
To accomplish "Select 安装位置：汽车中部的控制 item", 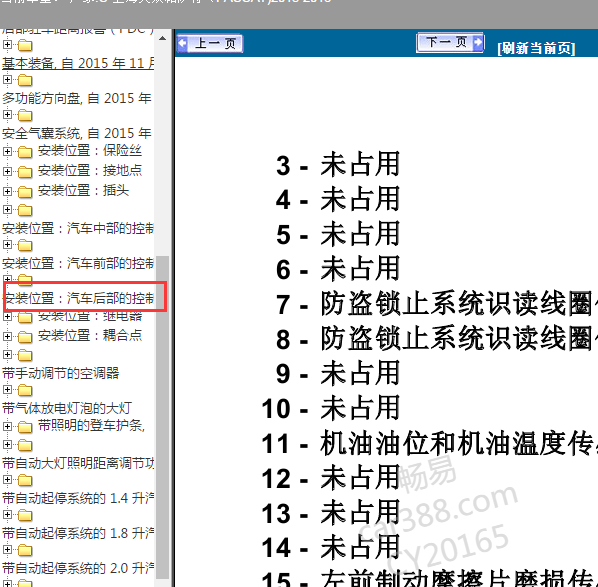I will click(x=78, y=228).
